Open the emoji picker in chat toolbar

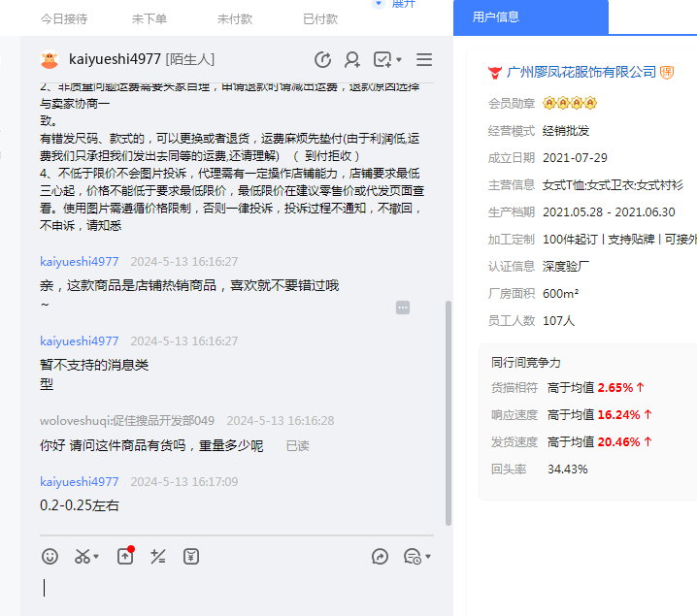(x=50, y=556)
